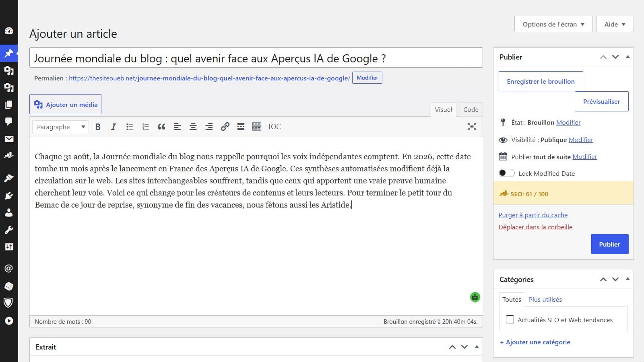Viewport: 644px width, 362px height.
Task: Preview the post with Prévisualiser
Action: coord(601,101)
